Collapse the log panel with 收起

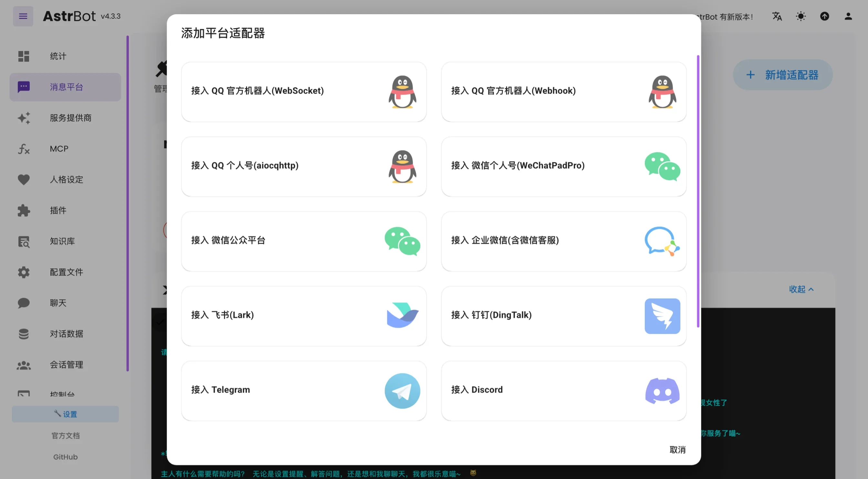tap(801, 289)
